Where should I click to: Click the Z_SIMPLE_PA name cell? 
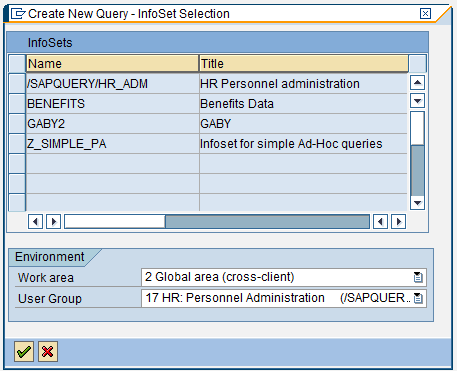tap(112, 143)
